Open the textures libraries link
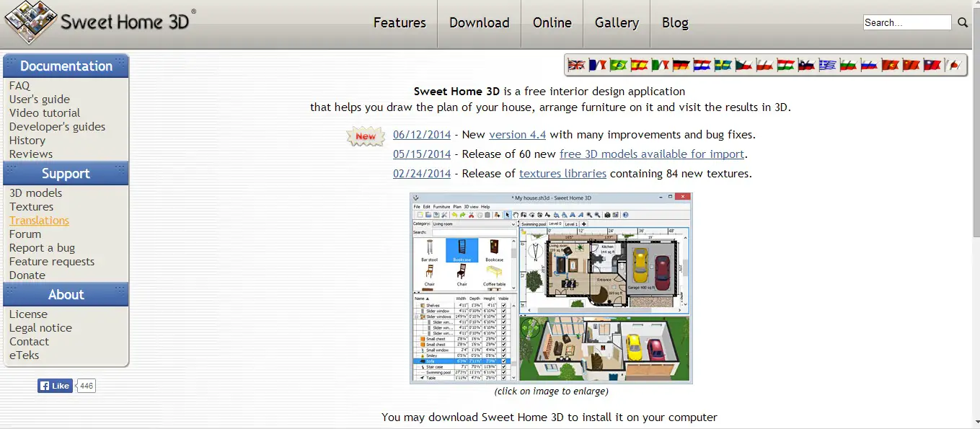The height and width of the screenshot is (429, 980). 562,174
